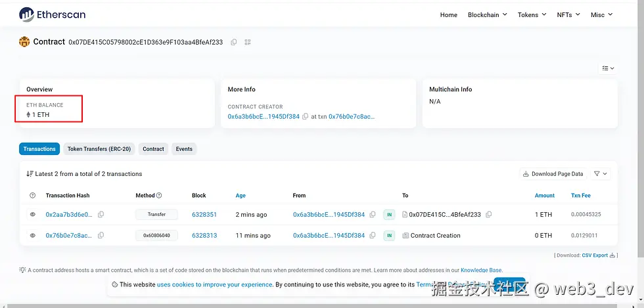
Task: Open creation txn 0x76b0e7c8ac... in More Info
Action: [352, 117]
